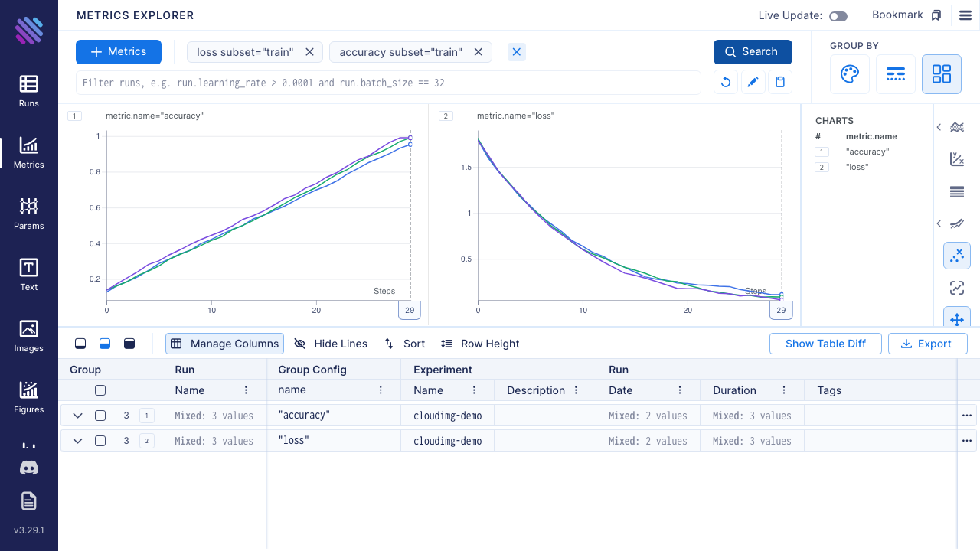The image size is (980, 551).
Task: Click the axes properties icon
Action: (x=957, y=159)
